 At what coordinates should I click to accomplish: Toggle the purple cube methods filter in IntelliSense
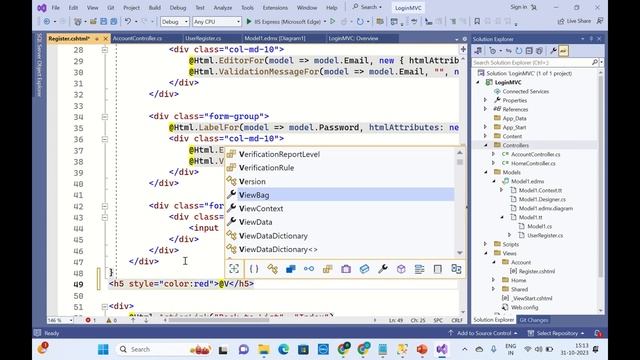tap(401, 269)
